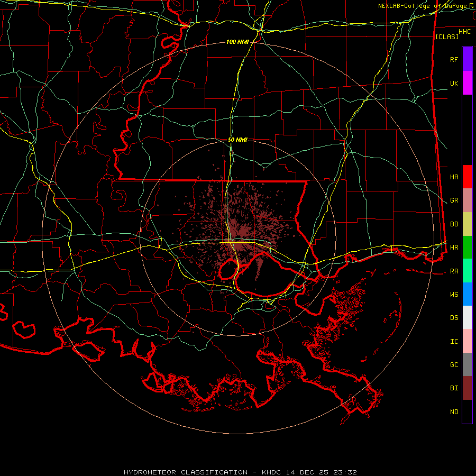Select the GR pink-brown legend swatch
The height and width of the screenshot is (476, 476).
tap(467, 200)
